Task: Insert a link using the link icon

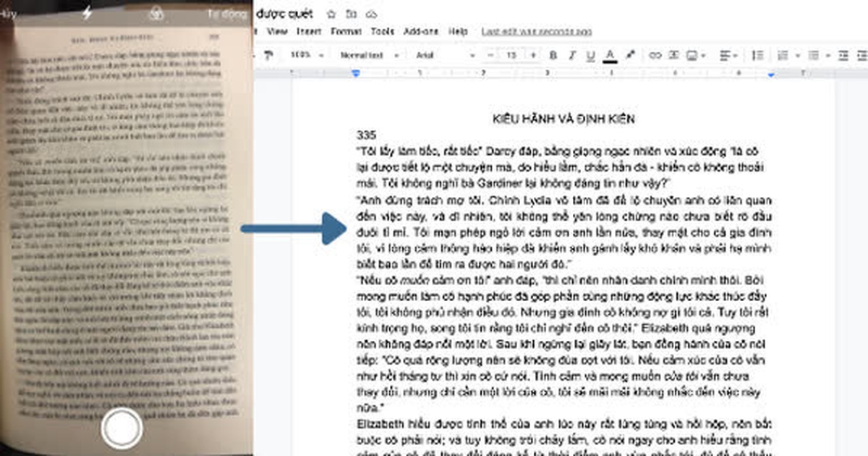Action: point(655,55)
